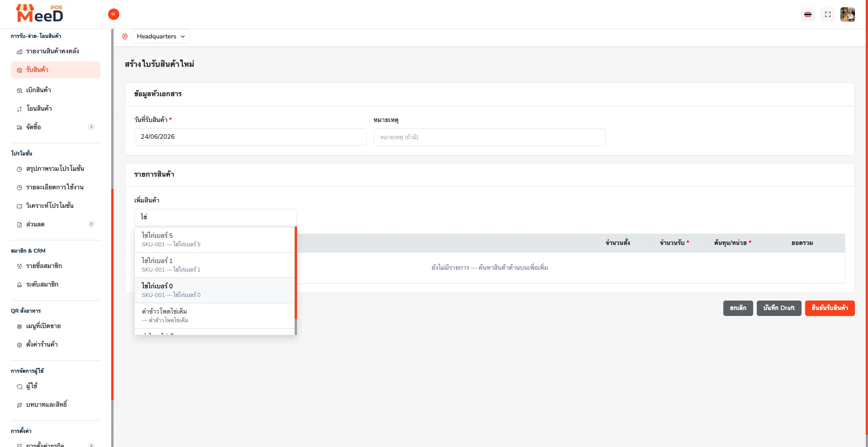Click the รายชื่อสมาชิก people icon
The width and height of the screenshot is (868, 447).
[19, 266]
